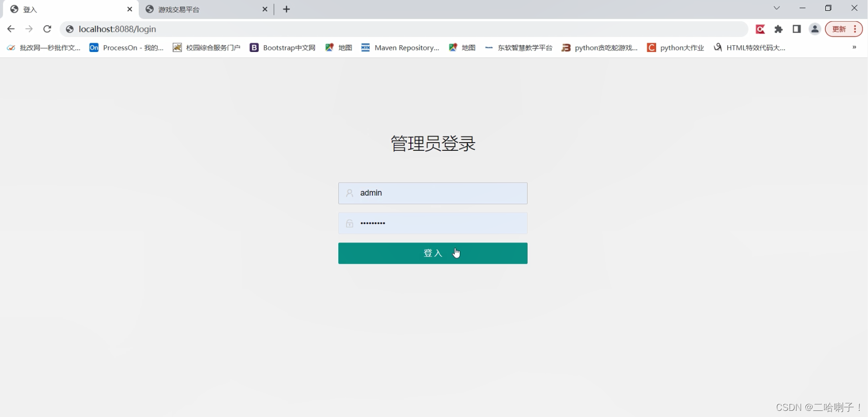
Task: Minimize the browser window
Action: [x=802, y=8]
